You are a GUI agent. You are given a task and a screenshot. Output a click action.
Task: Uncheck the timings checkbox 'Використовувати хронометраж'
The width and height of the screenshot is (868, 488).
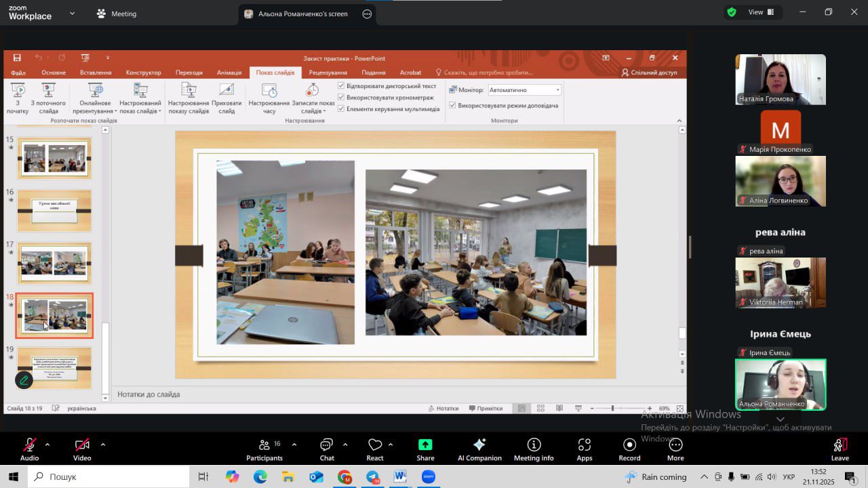[341, 98]
